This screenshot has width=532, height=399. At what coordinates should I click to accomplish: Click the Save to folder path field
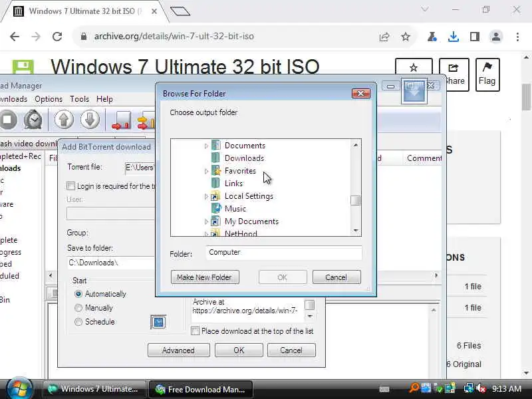coord(111,263)
